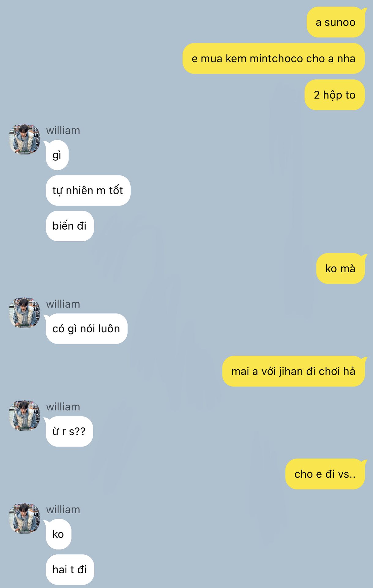Open william's name label above 'gì'
Screen dimensions: 373x588
63,130
